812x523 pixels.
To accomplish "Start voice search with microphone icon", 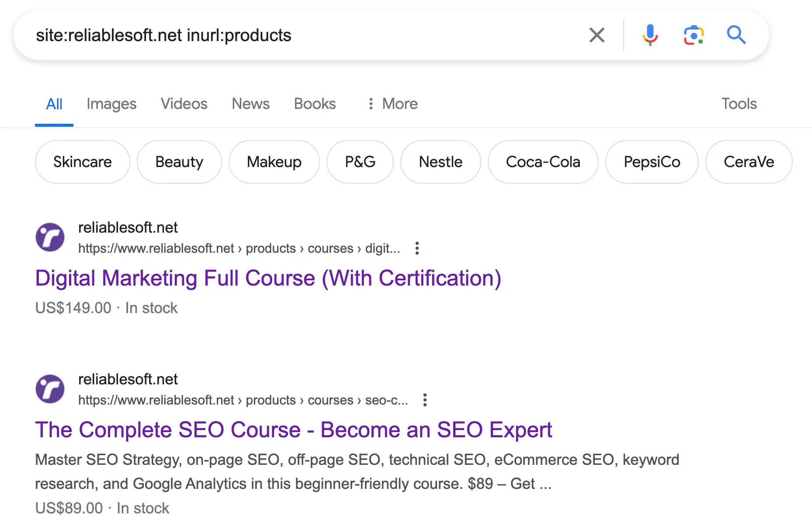I will coord(650,35).
